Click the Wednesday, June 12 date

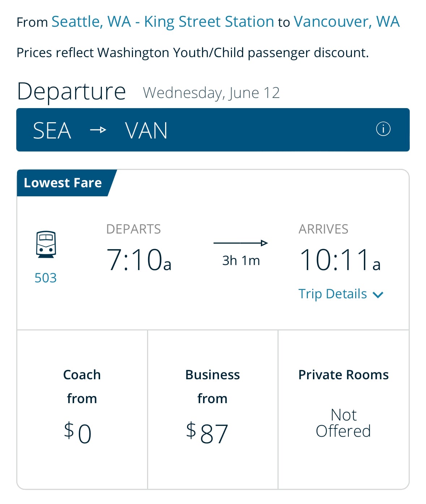(211, 93)
